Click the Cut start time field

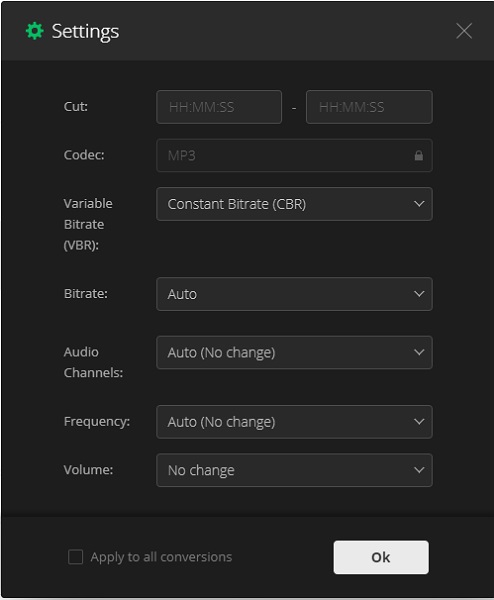[219, 107]
